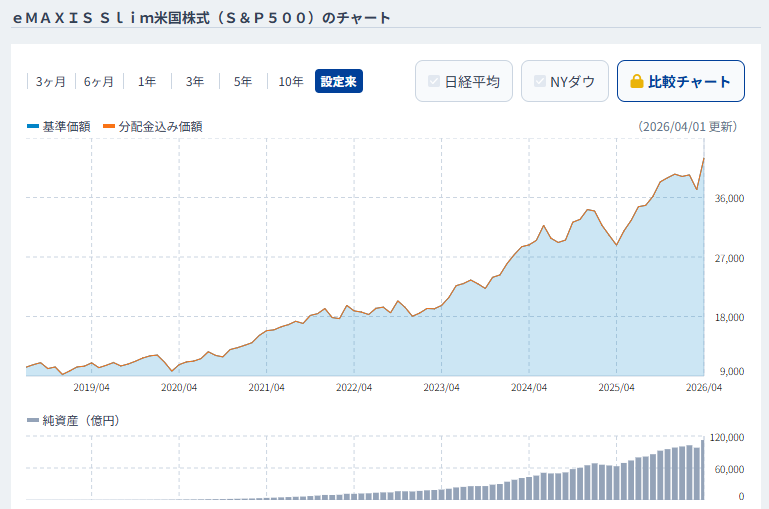Image resolution: width=769 pixels, height=509 pixels.
Task: Click the 60,000 net assets axis label
Action: point(729,469)
